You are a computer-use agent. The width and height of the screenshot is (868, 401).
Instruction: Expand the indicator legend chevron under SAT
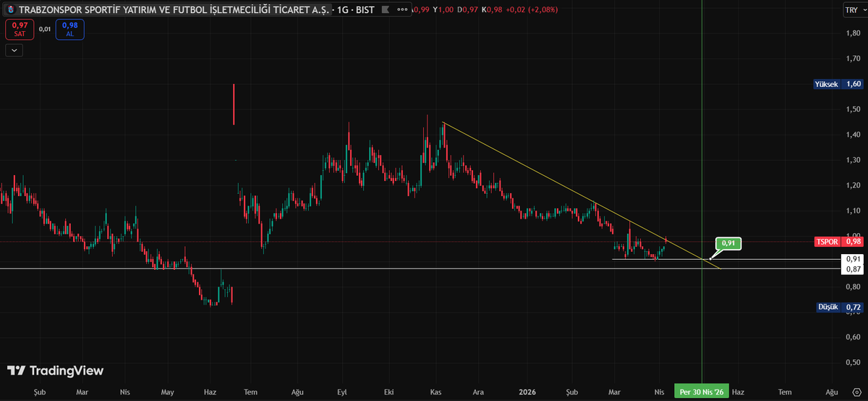(x=14, y=50)
